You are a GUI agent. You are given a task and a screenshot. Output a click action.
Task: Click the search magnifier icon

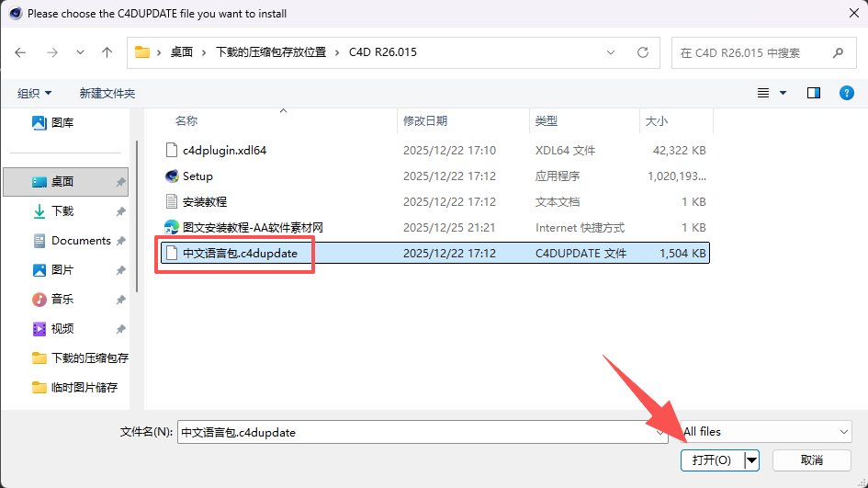click(x=838, y=53)
